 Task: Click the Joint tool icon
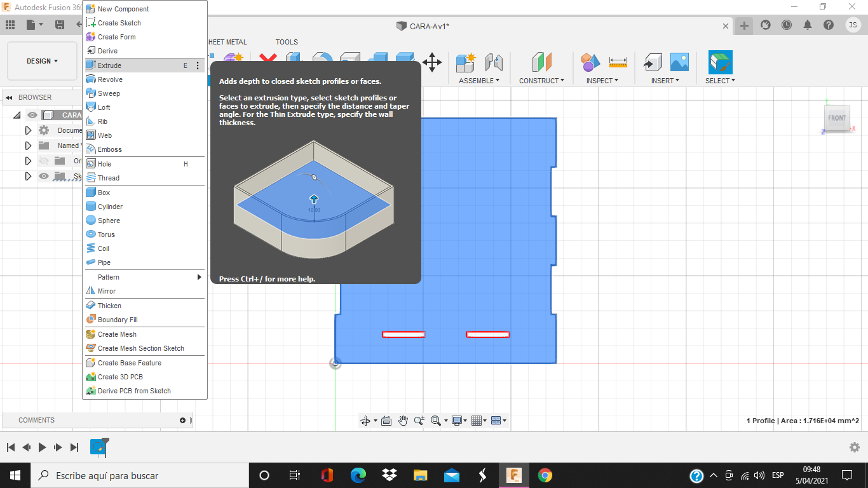click(494, 62)
